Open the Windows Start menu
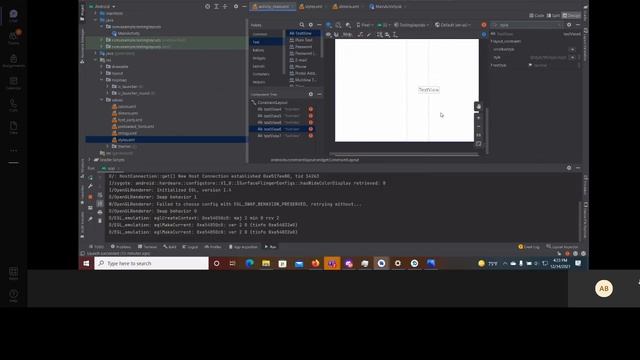Screen dimensions: 640x360 point(86,263)
